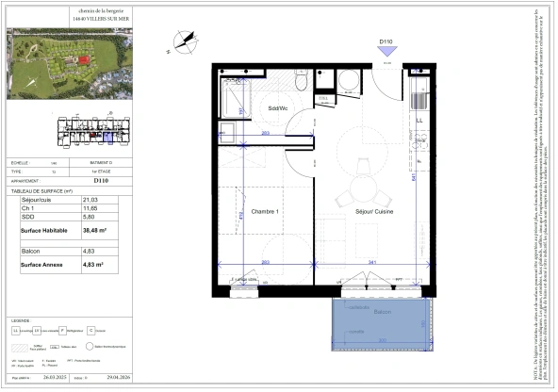Click the compass rose north indicator
This screenshot has width=558, height=392.
(185, 42)
